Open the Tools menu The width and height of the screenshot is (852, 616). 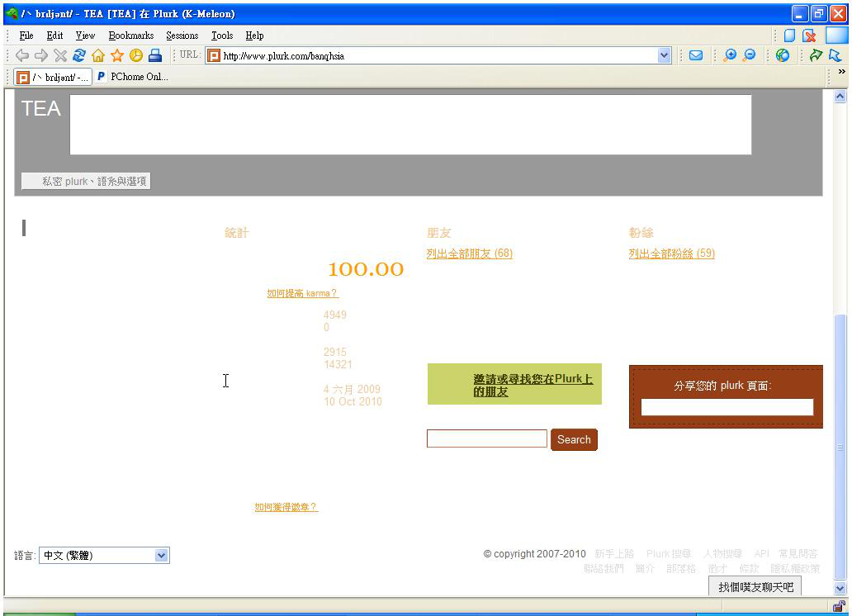[x=222, y=36]
